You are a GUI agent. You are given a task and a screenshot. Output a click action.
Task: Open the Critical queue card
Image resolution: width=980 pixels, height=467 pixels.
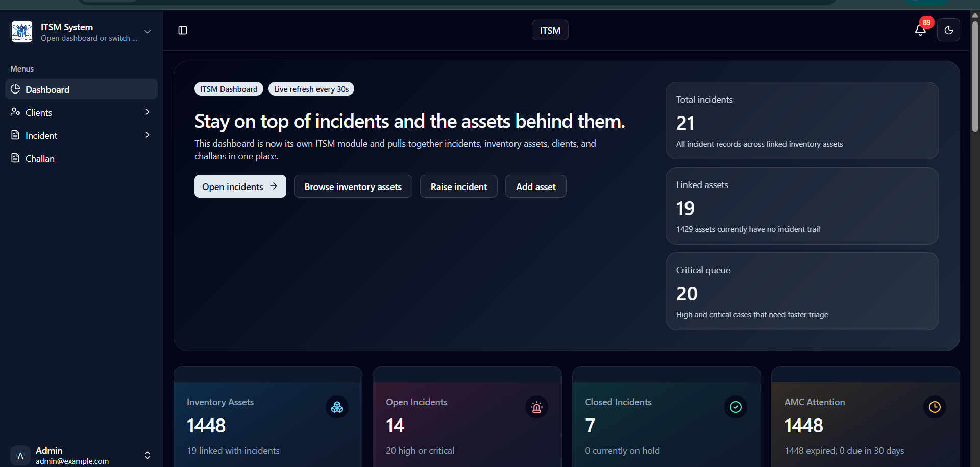pos(802,291)
